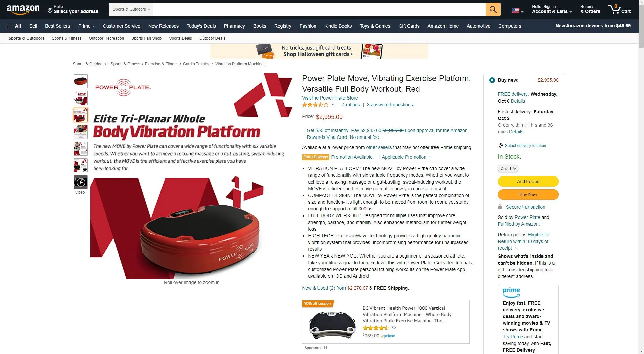Click the Add to Cart button
The height and width of the screenshot is (354, 644).
(x=528, y=181)
